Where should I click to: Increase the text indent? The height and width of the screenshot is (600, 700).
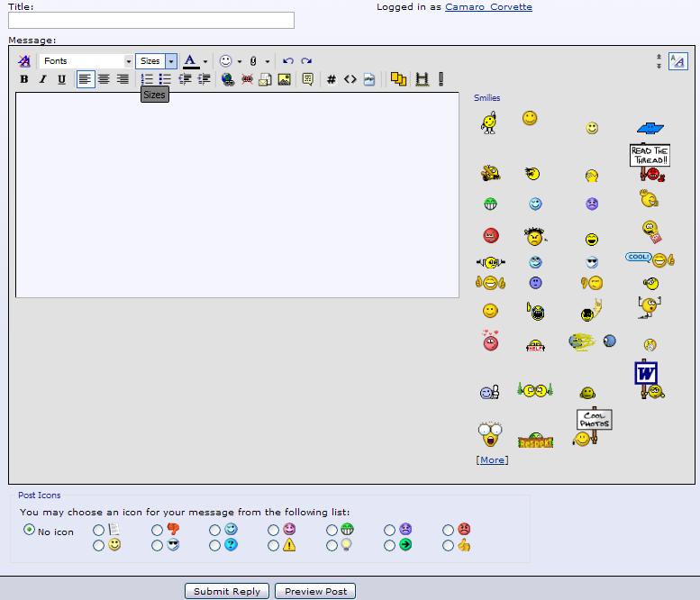204,79
